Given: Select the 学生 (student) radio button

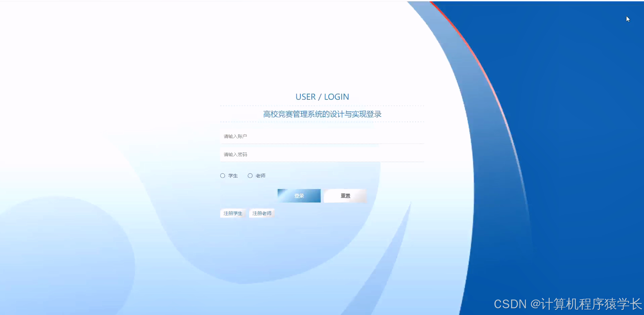Looking at the screenshot, I should point(222,175).
